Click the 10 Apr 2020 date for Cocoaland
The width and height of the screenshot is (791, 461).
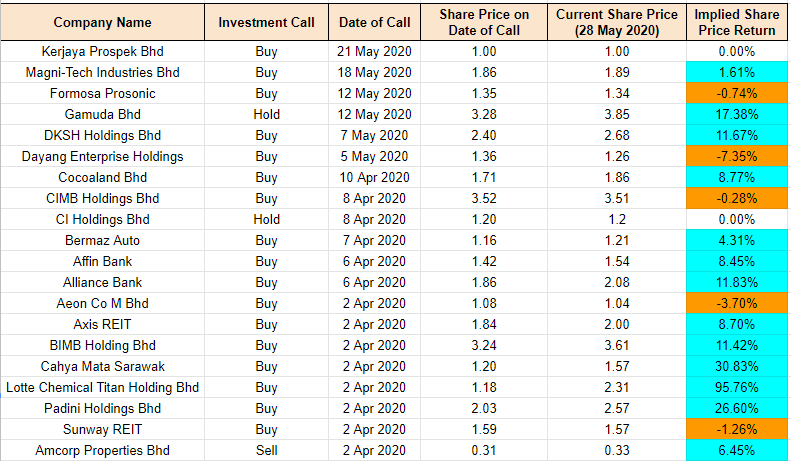(x=375, y=177)
